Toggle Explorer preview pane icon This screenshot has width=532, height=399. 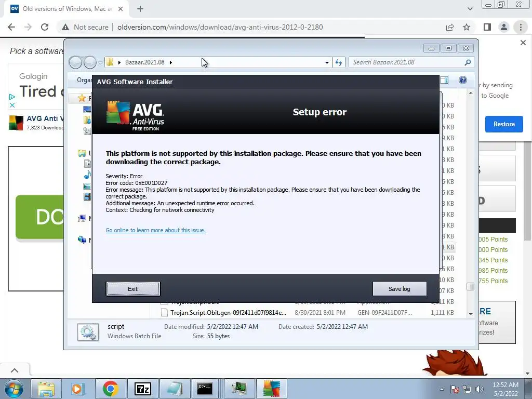coord(444,80)
